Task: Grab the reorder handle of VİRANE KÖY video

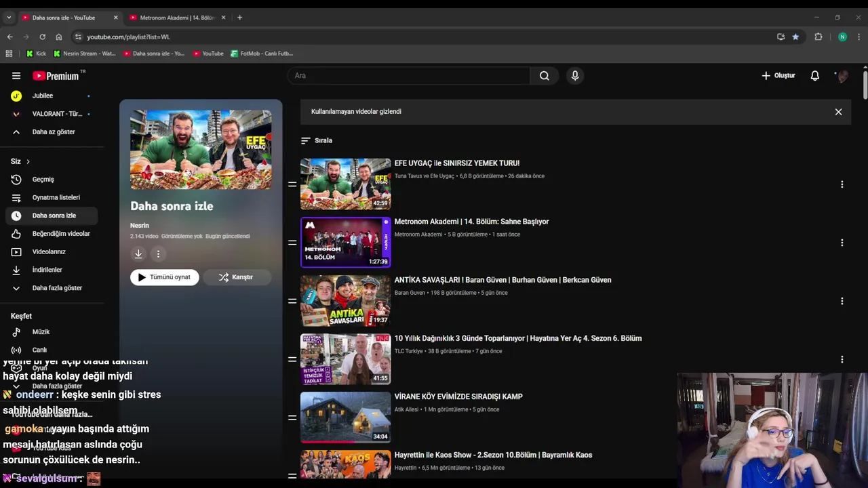Action: pos(292,418)
